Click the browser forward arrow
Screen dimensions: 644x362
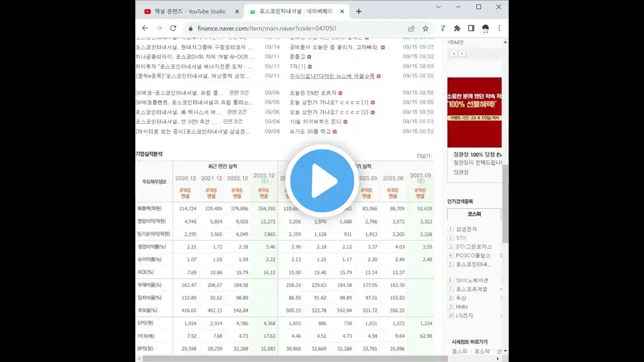(x=159, y=28)
